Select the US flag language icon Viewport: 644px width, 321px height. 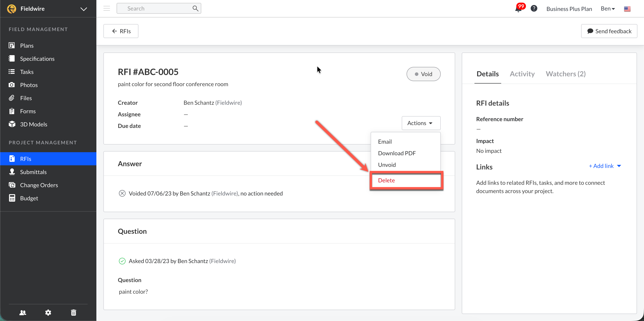coord(627,9)
